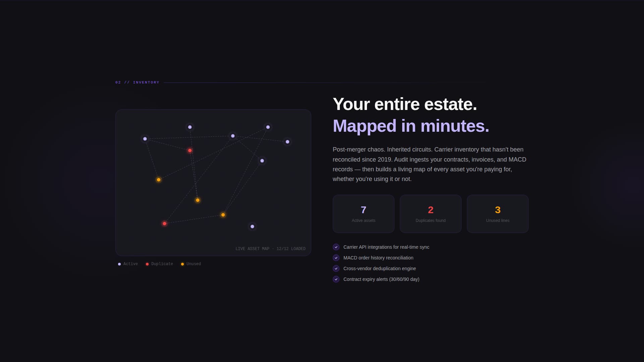Click Contract expiry alerts list item
644x362 pixels.
381,279
